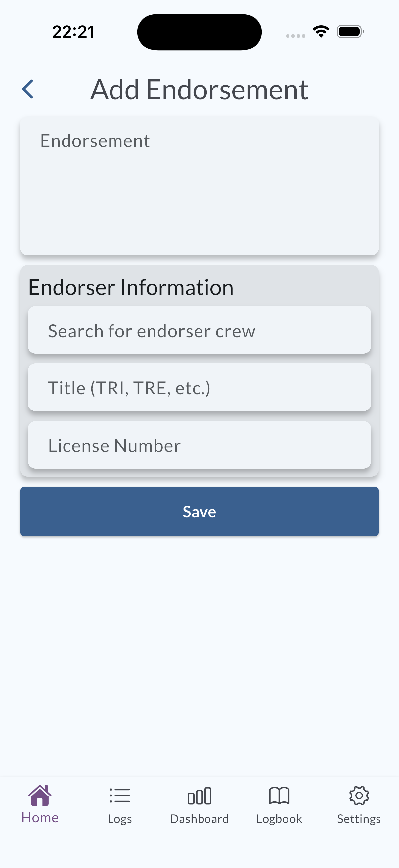This screenshot has height=868, width=399.
Task: Tap the Add Endorsement page title
Action: 199,90
